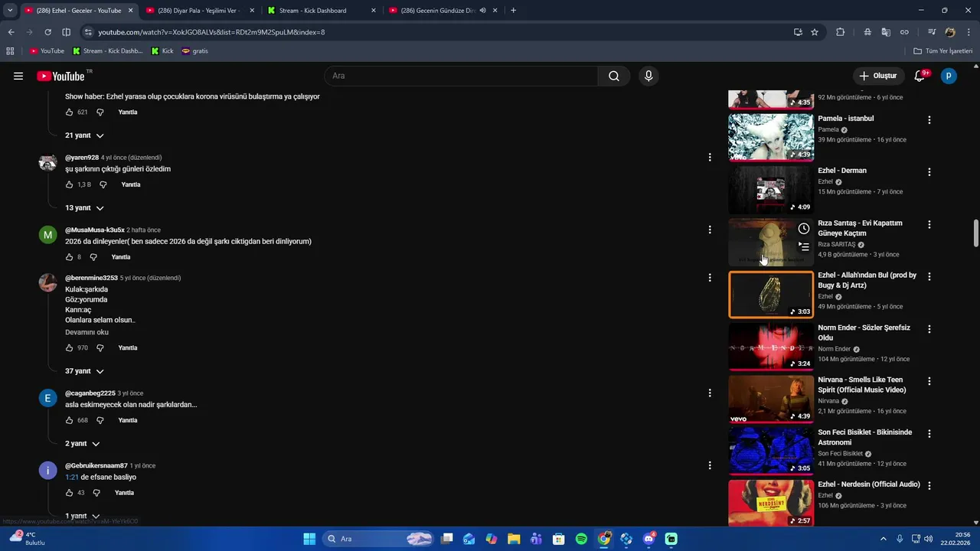Like the @berenmine3253 comment

pos(70,347)
